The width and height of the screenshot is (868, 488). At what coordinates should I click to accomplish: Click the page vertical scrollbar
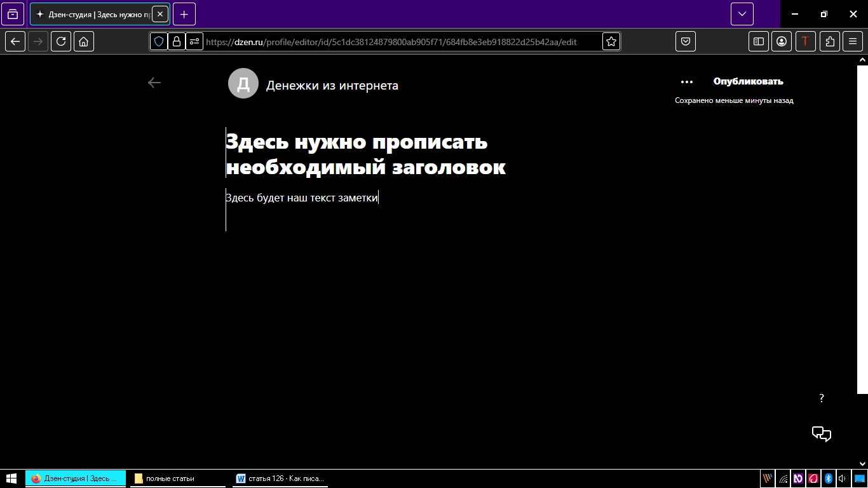862,229
